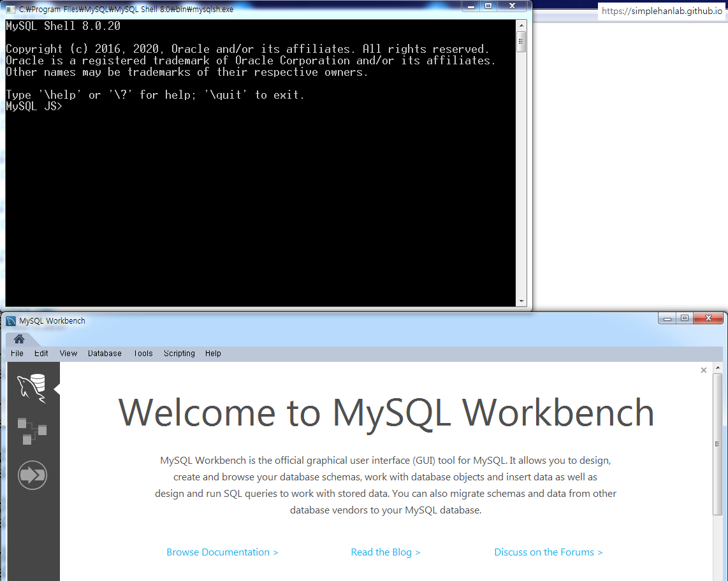This screenshot has width=728, height=581.
Task: Click the mysqlsh.exe path in title bar
Action: [126, 10]
